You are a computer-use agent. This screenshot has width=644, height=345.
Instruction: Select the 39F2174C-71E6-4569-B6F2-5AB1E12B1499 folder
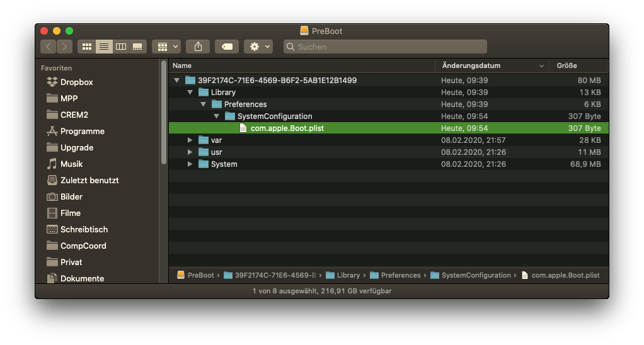[389, 81]
